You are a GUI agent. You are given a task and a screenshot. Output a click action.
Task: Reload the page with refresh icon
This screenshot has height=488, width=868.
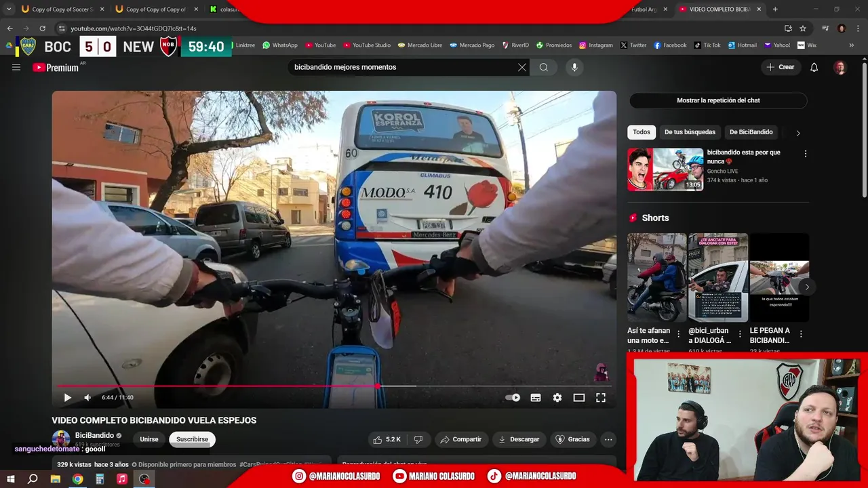tap(42, 28)
